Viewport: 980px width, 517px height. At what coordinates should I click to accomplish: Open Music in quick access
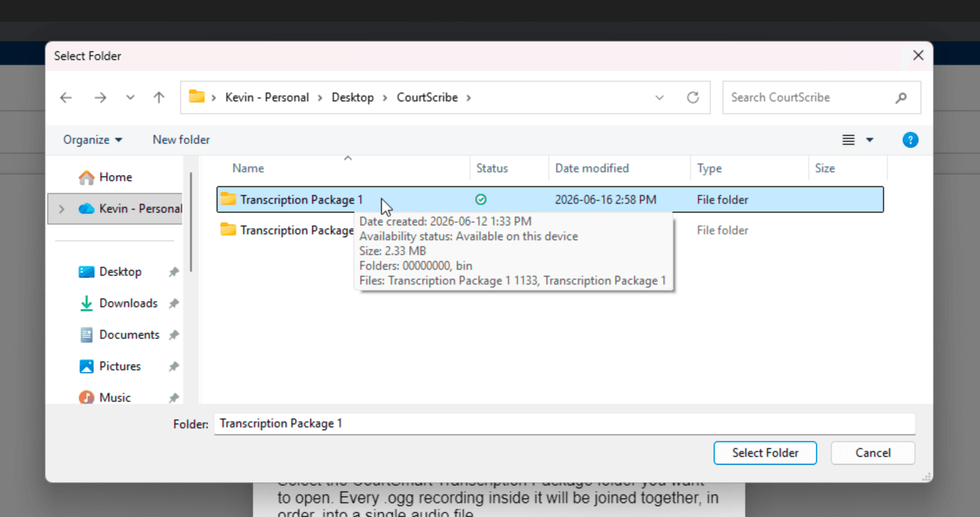coord(115,398)
